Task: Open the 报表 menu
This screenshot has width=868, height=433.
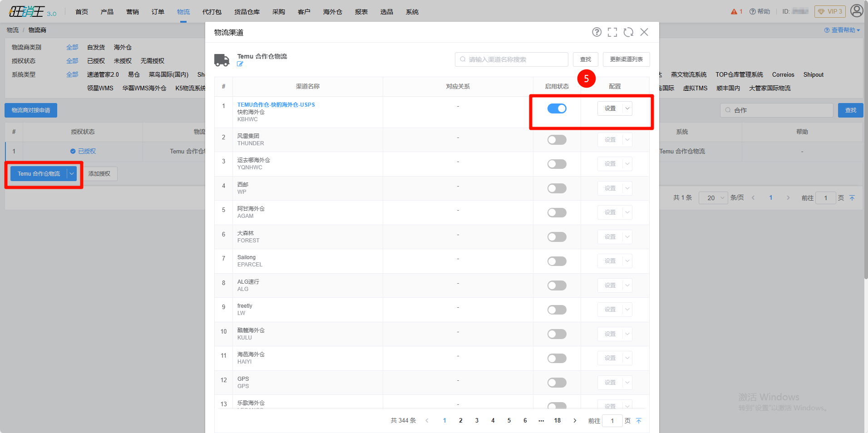Action: 361,12
